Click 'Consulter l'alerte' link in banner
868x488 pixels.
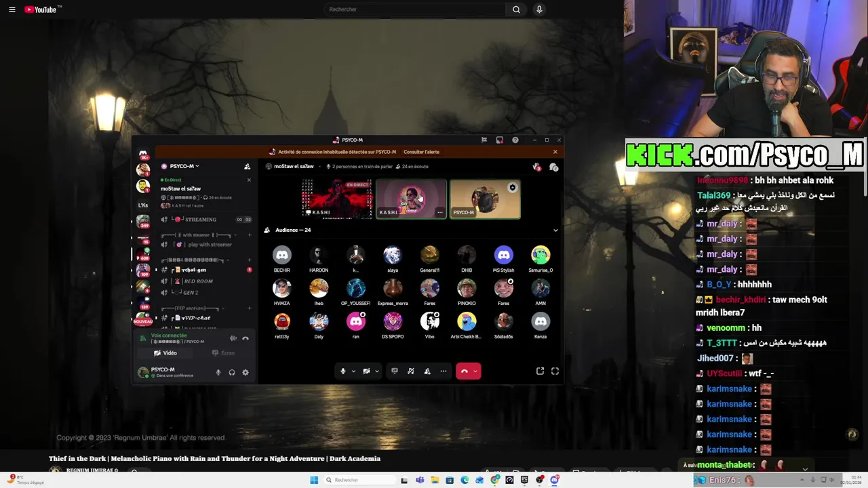tap(421, 152)
